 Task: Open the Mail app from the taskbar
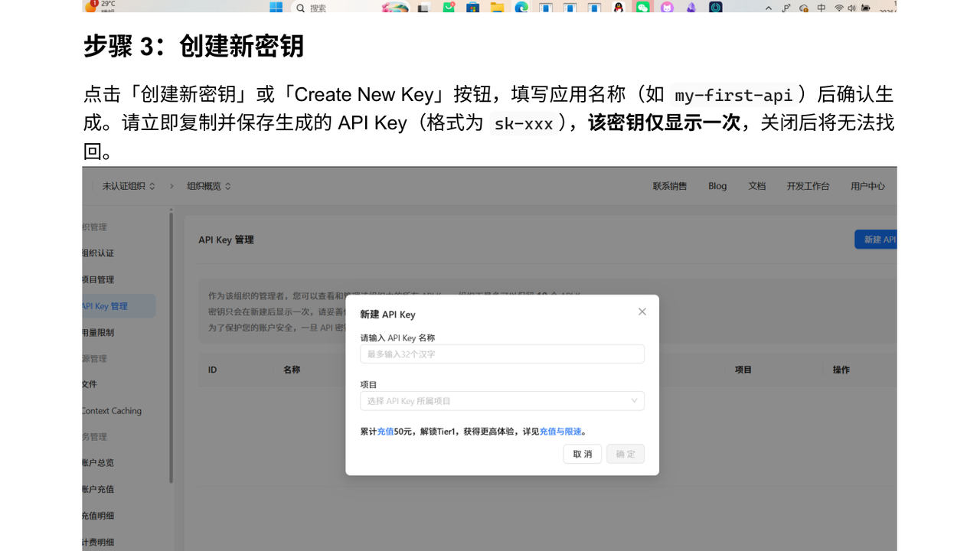tap(449, 6)
